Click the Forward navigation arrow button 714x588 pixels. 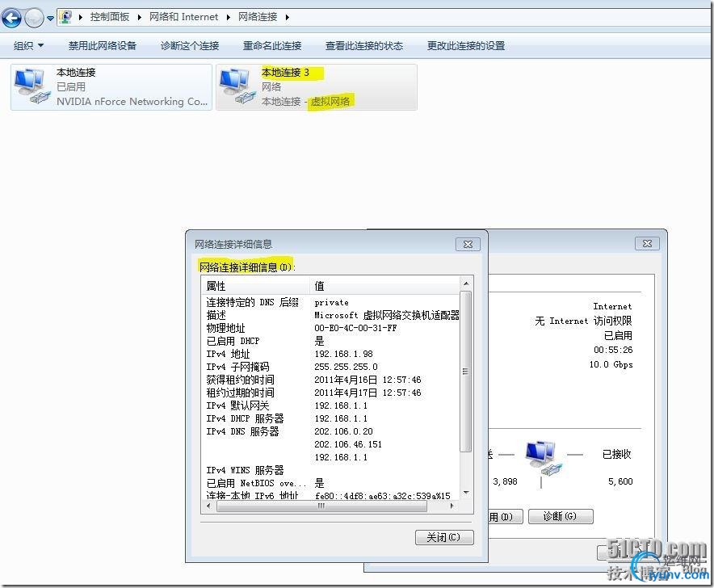[x=33, y=18]
